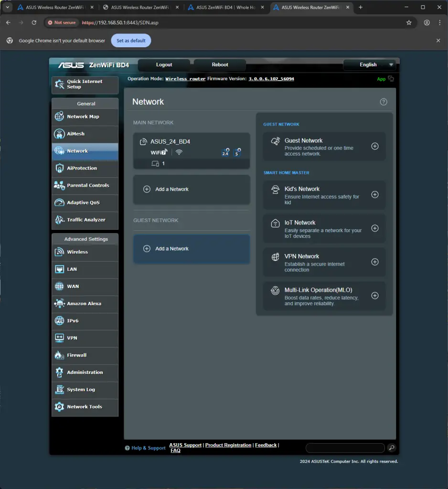The height and width of the screenshot is (489, 448).
Task: Open the English language dropdown
Action: [369, 64]
